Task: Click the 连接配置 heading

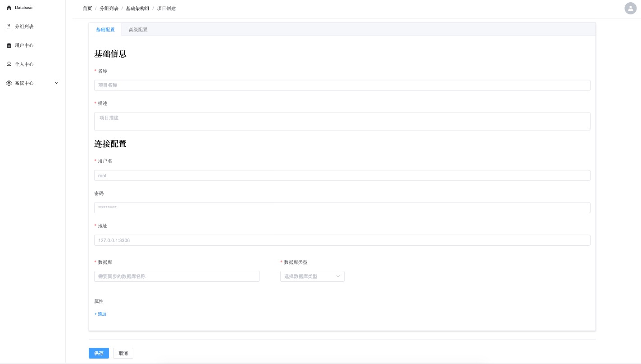Action: tap(110, 144)
